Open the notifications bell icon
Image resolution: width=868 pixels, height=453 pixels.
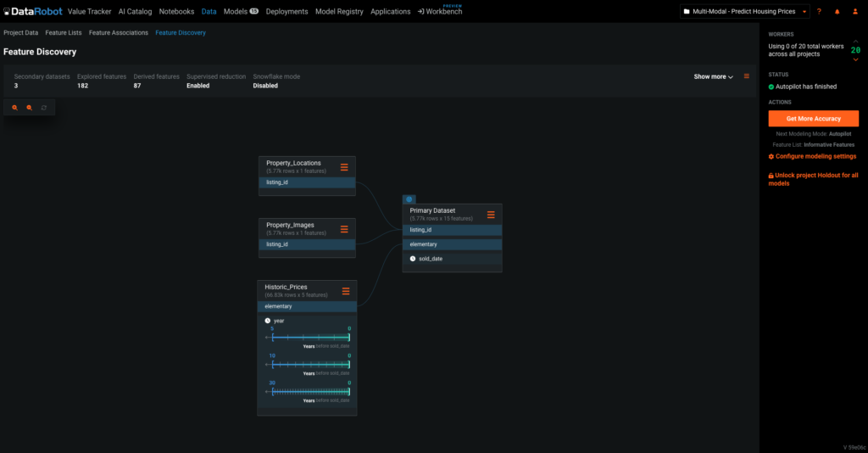(837, 12)
